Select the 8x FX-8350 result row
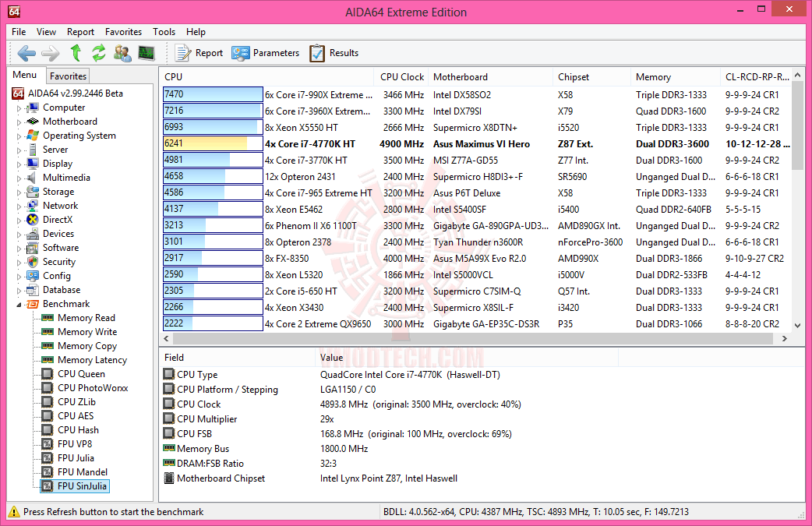The image size is (812, 526). point(476,258)
